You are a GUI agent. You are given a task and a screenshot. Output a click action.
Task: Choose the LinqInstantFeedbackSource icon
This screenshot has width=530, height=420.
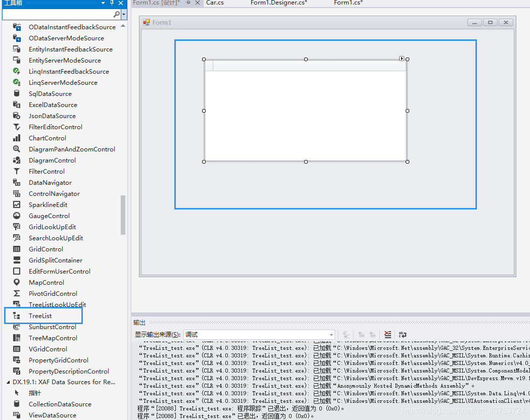click(x=17, y=71)
